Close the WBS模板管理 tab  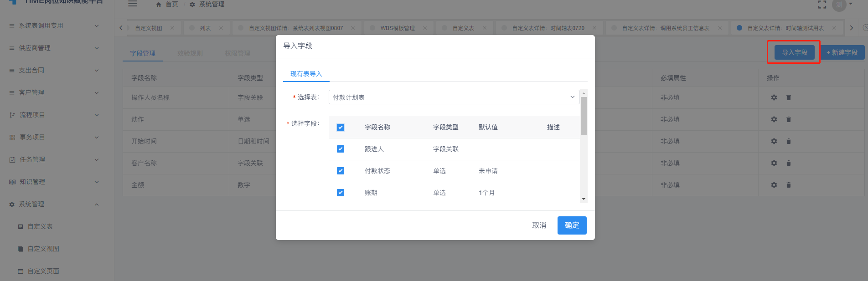pos(425,28)
